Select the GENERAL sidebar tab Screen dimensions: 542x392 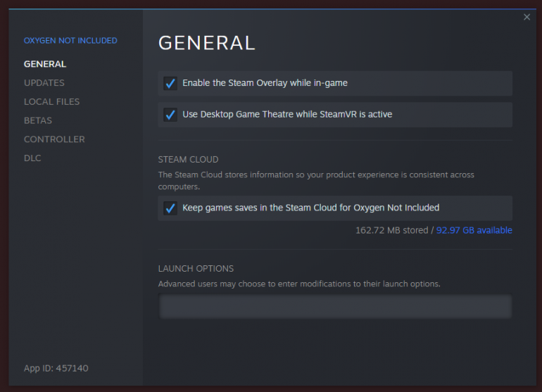(45, 64)
